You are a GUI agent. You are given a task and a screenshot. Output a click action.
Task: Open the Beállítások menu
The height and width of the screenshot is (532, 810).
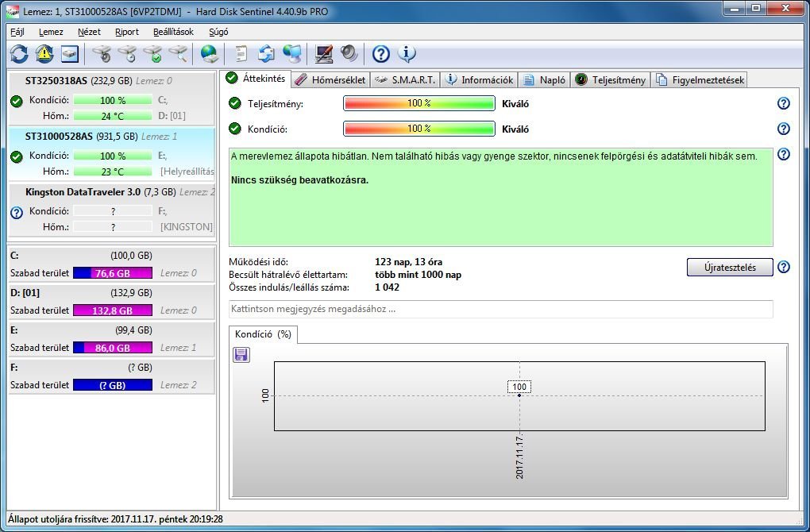(173, 32)
